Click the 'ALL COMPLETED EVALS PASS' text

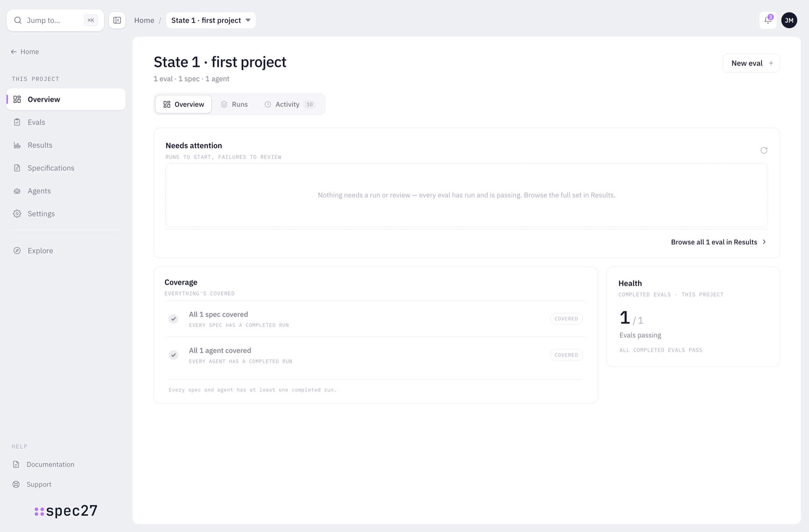[661, 350]
